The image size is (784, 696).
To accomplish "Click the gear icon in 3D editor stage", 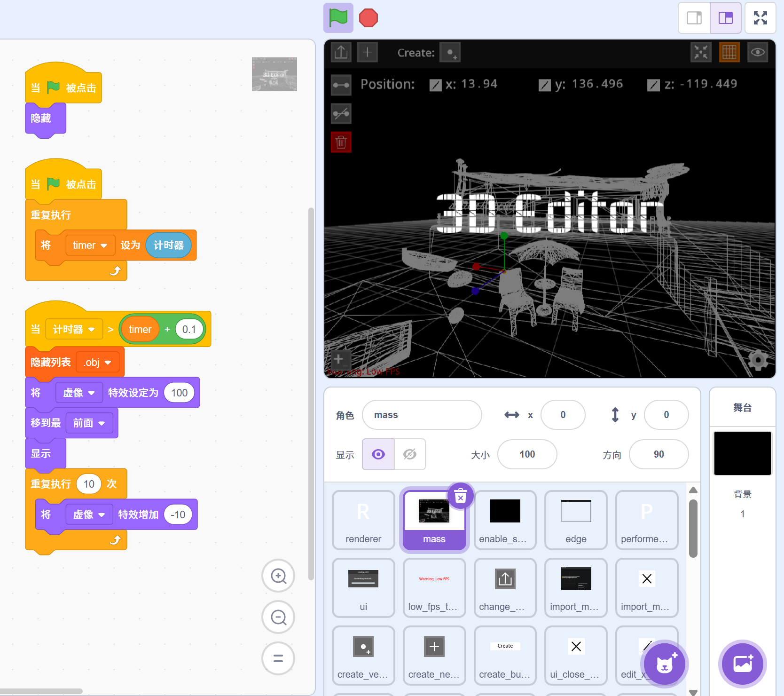I will pyautogui.click(x=758, y=360).
